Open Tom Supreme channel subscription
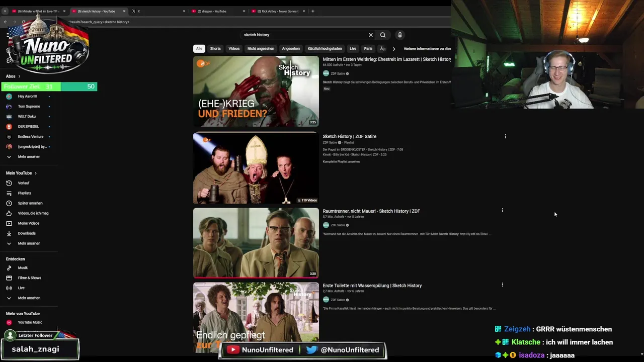The image size is (644, 362). 30,107
